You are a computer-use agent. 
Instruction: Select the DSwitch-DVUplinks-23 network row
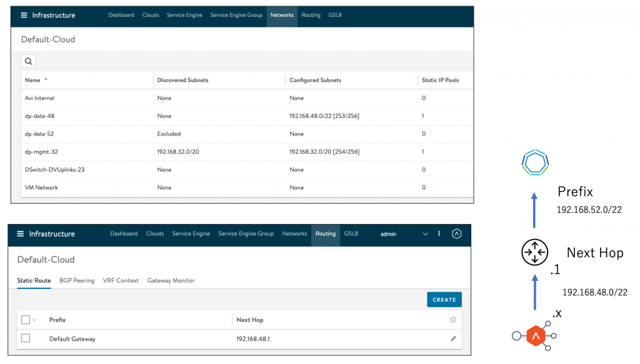click(247, 170)
